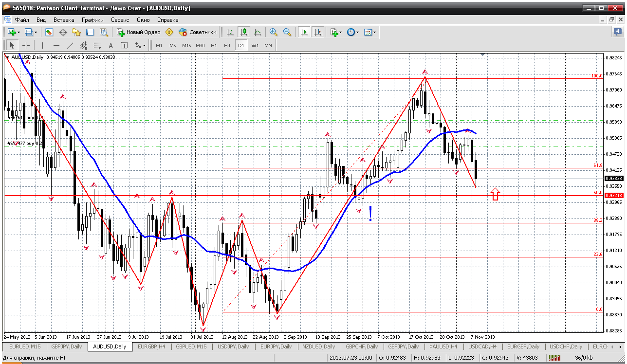Open the Navigator folder-star icon
This screenshot has width=627, height=364.
[76, 32]
